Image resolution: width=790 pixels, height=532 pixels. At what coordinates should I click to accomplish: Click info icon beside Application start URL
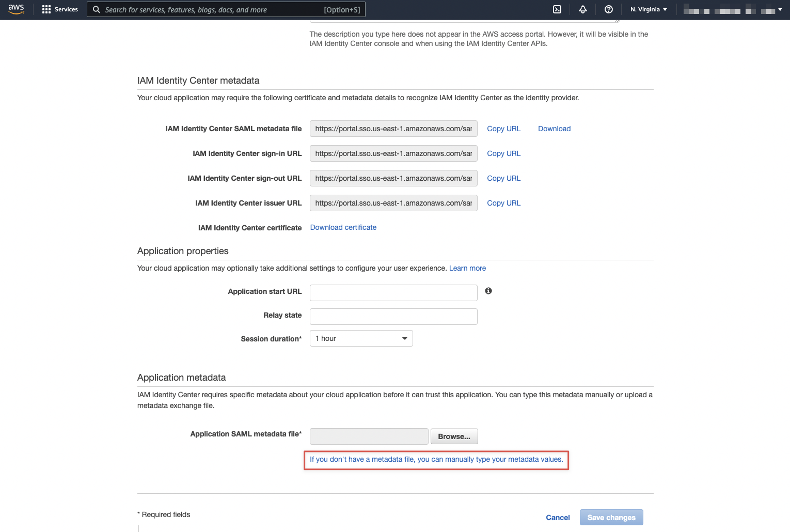click(488, 291)
